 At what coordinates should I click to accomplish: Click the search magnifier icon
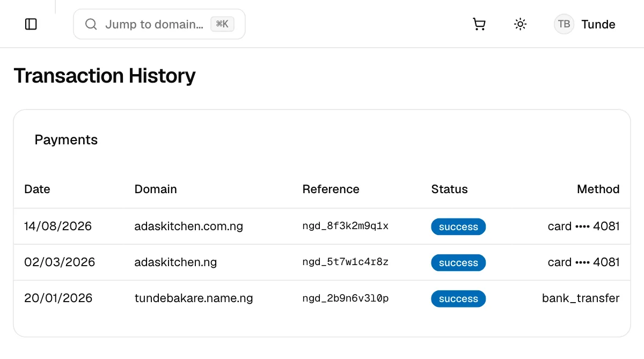point(91,24)
